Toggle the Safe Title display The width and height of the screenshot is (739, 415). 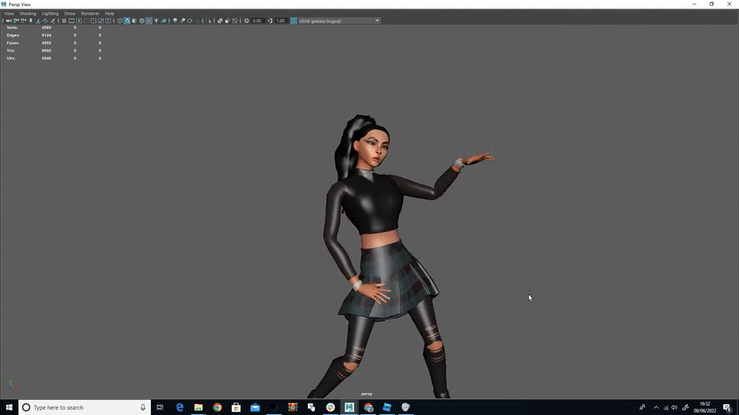coord(108,21)
